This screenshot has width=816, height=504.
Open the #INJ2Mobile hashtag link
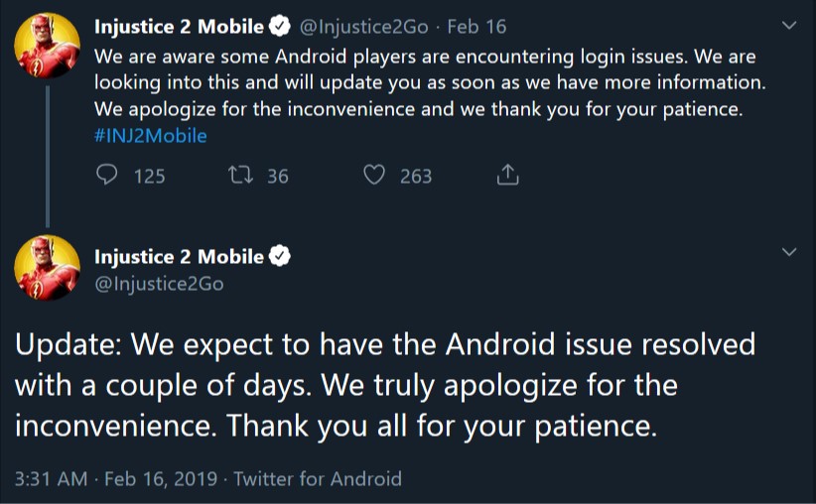point(151,136)
